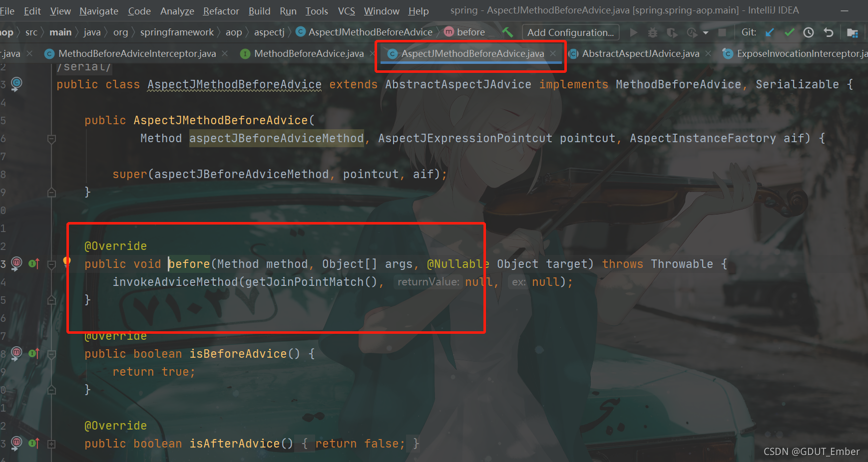
Task: Click the main breadcrumb
Action: click(60, 32)
